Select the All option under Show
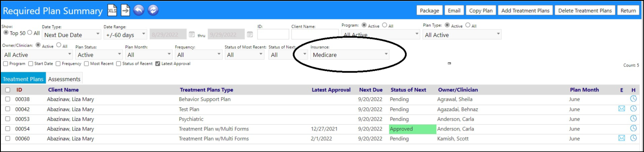The width and height of the screenshot is (644, 152). 30,32
